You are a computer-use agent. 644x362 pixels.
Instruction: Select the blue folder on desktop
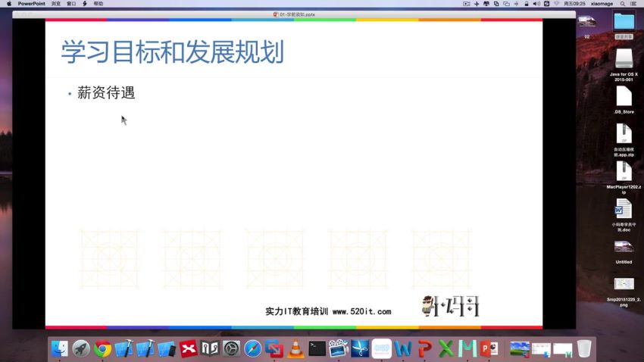(624, 21)
